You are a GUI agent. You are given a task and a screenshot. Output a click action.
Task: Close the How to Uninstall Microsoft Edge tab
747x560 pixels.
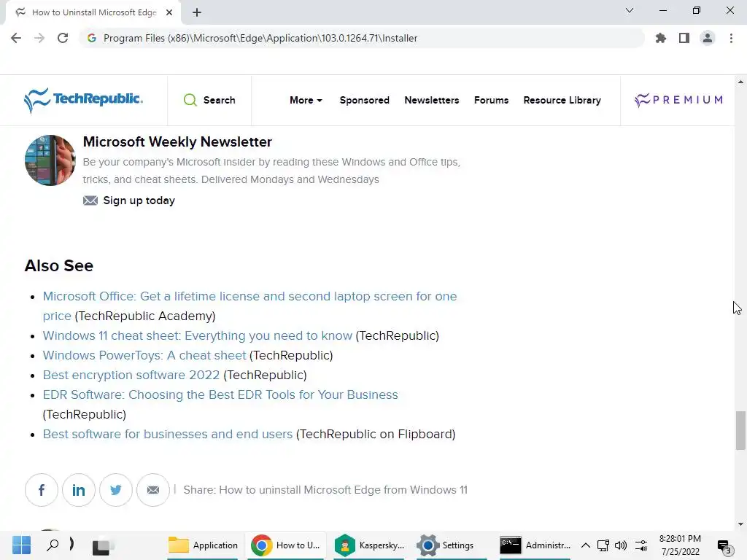pos(169,12)
